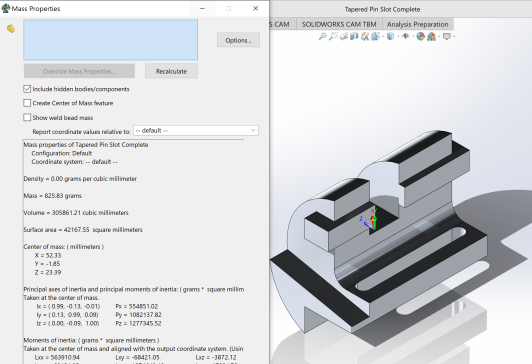Click the Principal axes of inertia heading
The image size is (532, 364).
tap(134, 289)
